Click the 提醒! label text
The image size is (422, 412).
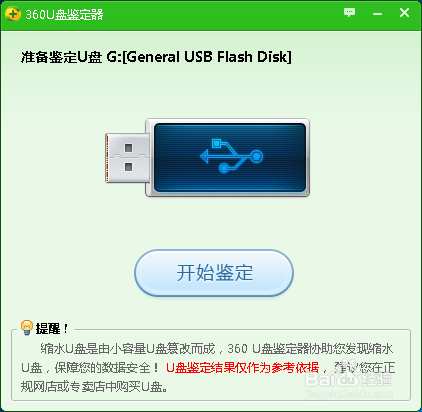(x=52, y=329)
